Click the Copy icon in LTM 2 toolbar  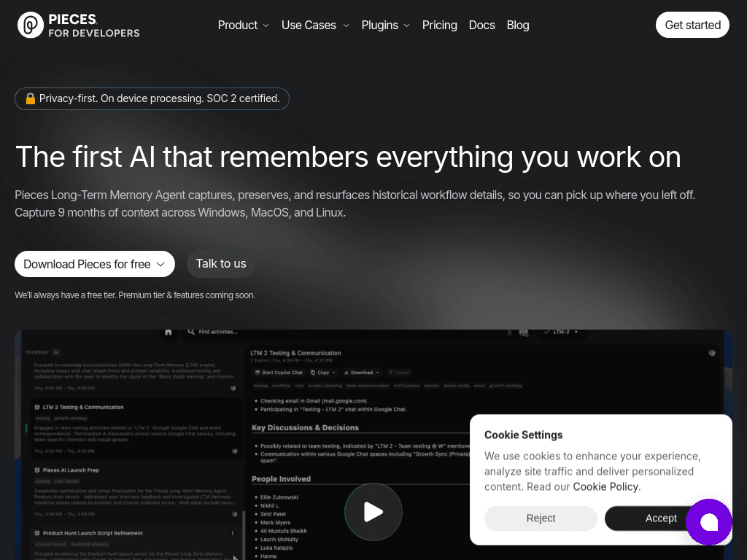tap(313, 373)
